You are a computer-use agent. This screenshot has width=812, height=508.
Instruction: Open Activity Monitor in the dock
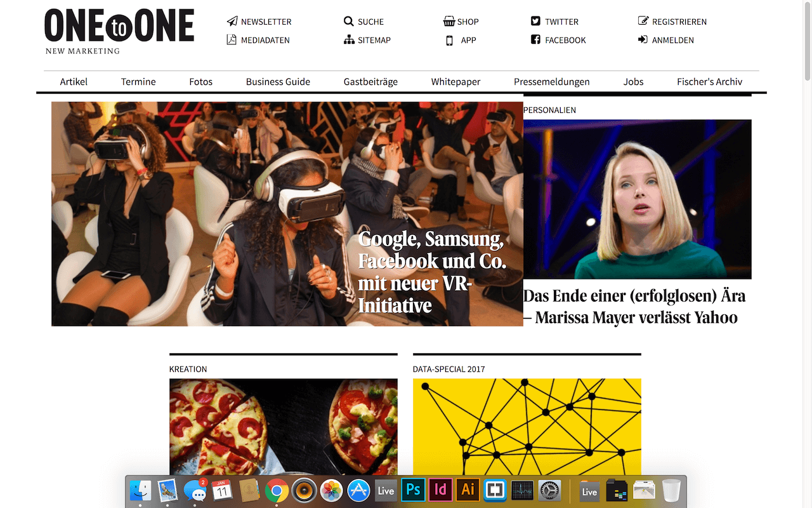coord(523,490)
